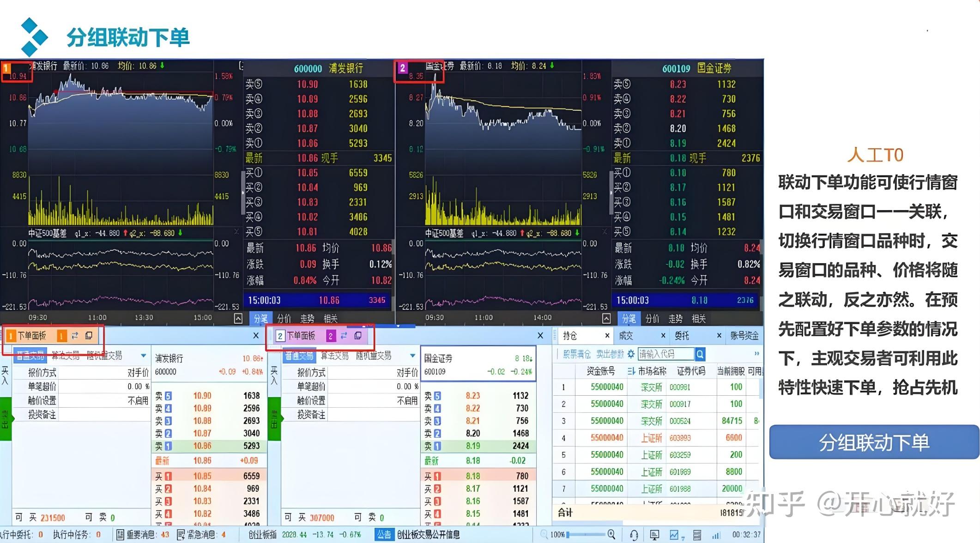Screen dimensions: 980x543
Task: Click blue search button beside code input
Action: point(700,354)
